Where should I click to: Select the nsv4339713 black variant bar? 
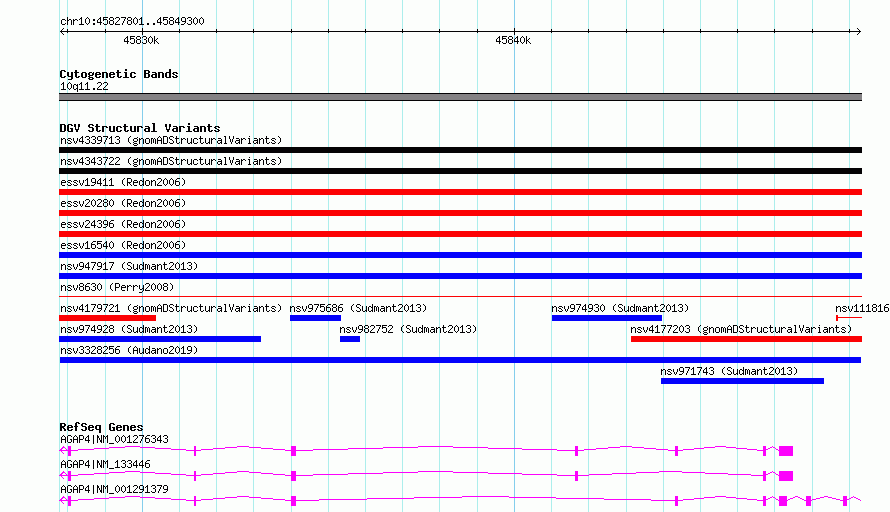[x=460, y=150]
